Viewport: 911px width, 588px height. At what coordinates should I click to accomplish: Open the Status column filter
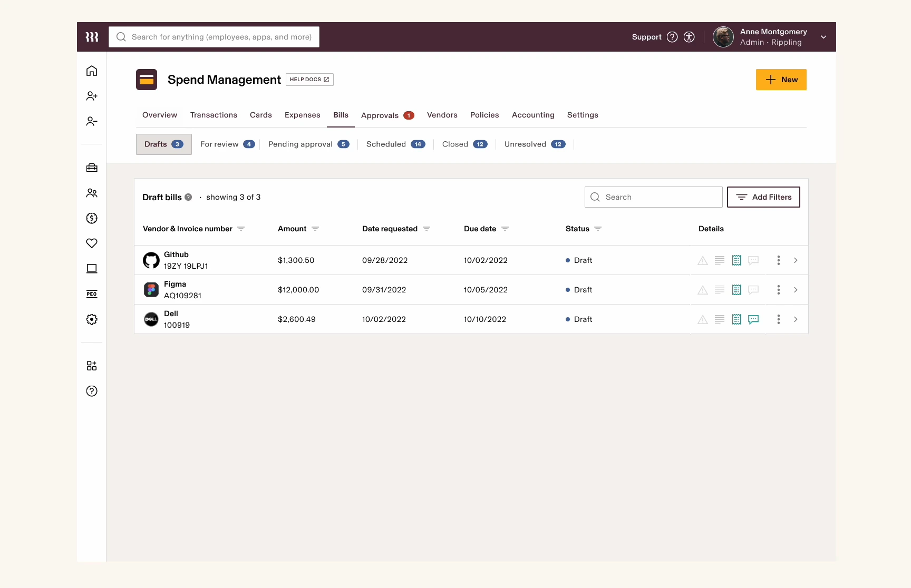tap(598, 229)
